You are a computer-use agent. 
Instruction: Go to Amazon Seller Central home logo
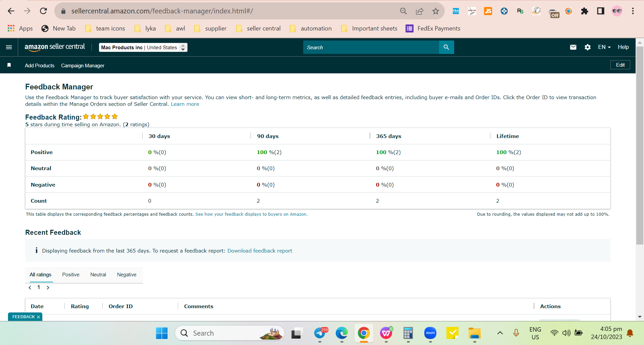(x=55, y=47)
